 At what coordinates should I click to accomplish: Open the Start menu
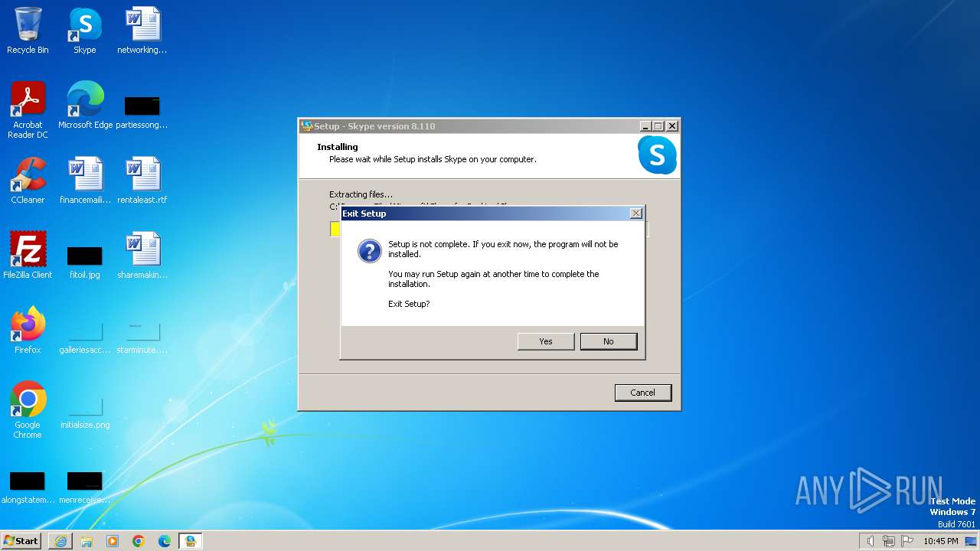21,541
